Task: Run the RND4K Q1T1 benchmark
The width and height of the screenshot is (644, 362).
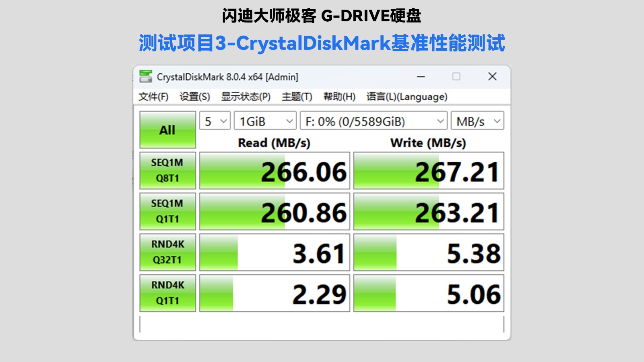Action: [168, 293]
